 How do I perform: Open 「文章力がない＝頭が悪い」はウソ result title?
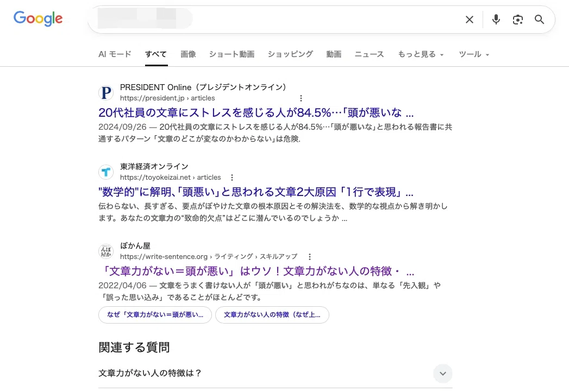tap(256, 271)
